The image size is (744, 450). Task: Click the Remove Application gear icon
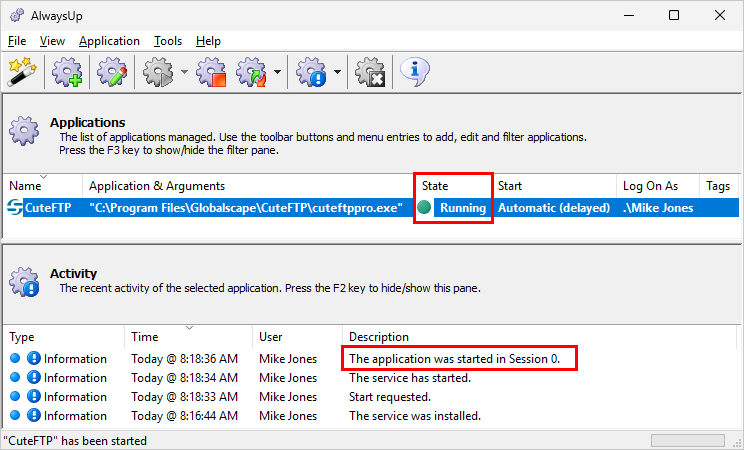click(370, 72)
